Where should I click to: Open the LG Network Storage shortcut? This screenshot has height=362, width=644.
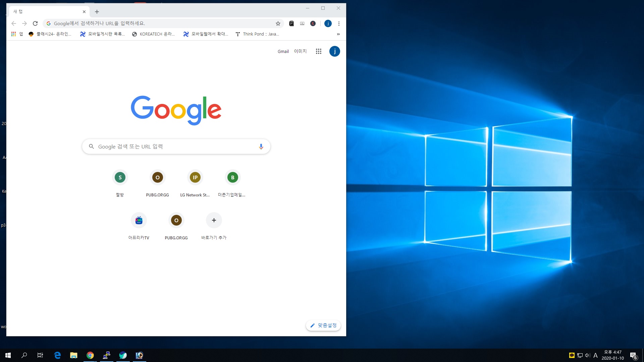195,178
